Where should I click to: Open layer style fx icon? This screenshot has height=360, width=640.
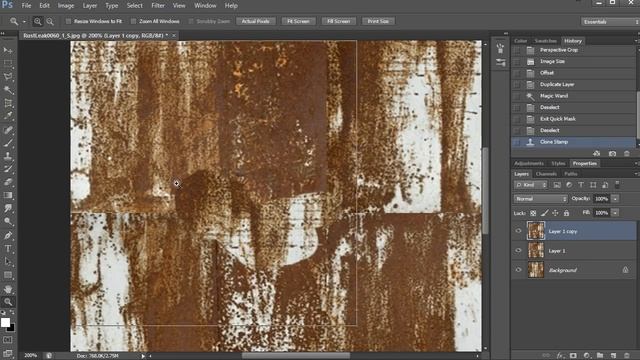click(560, 356)
